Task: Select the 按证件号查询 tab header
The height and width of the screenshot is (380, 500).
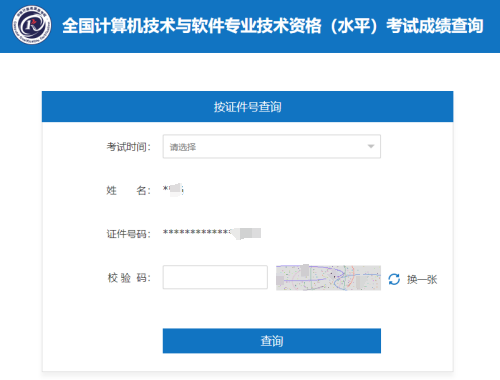Action: (x=247, y=107)
